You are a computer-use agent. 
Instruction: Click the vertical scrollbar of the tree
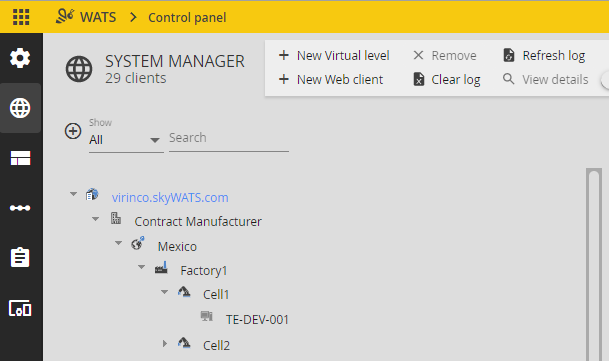(594, 264)
